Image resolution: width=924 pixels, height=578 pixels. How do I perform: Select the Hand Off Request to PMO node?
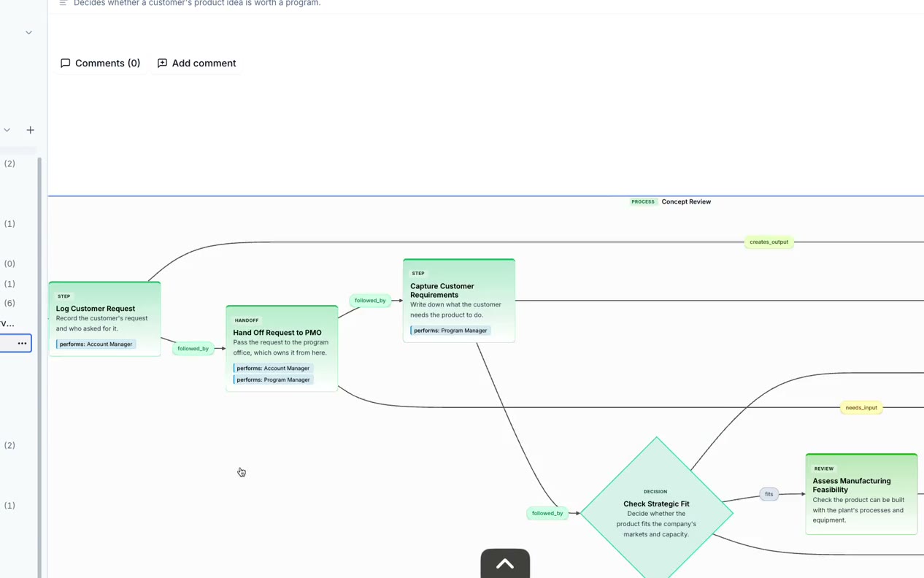point(282,349)
